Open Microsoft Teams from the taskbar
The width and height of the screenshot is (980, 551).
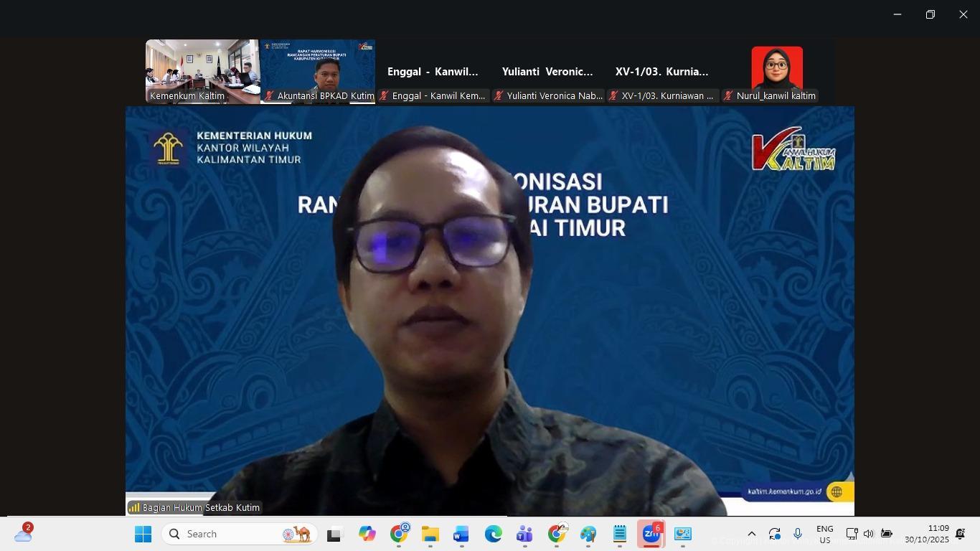tap(524, 534)
